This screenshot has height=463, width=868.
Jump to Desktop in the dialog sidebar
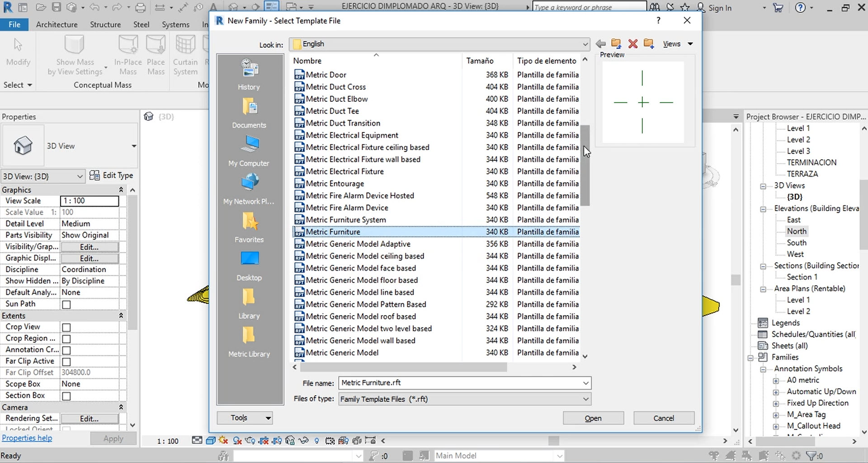point(249,265)
